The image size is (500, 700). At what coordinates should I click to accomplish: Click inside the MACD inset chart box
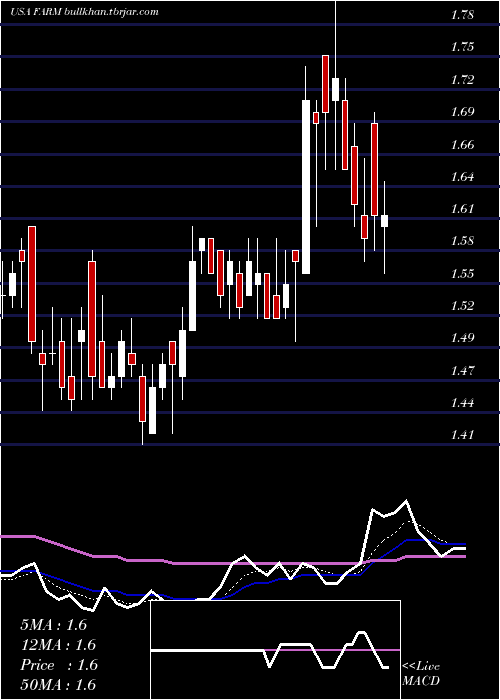tap(275, 650)
